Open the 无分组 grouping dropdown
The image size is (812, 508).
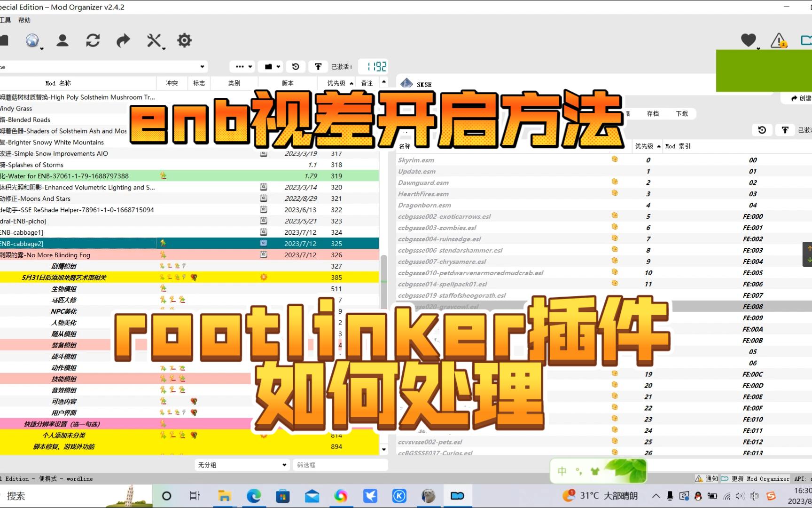[x=242, y=465]
